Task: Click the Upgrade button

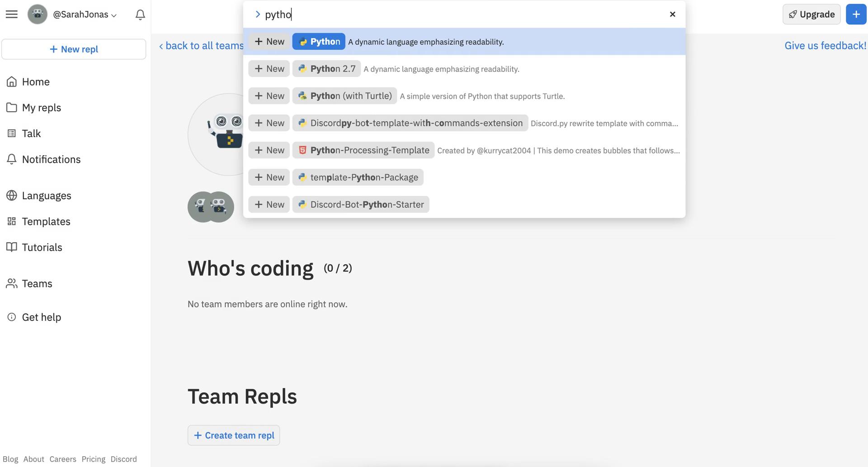Action: point(811,14)
